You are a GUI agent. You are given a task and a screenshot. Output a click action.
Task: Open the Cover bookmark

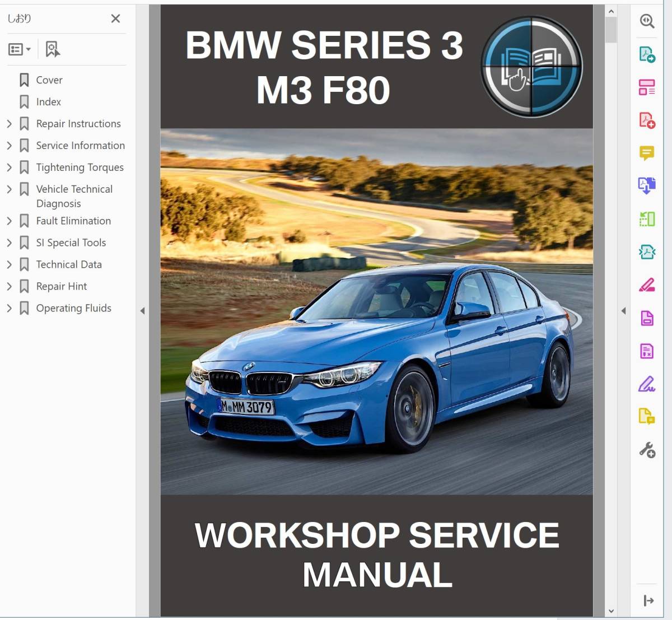point(49,80)
